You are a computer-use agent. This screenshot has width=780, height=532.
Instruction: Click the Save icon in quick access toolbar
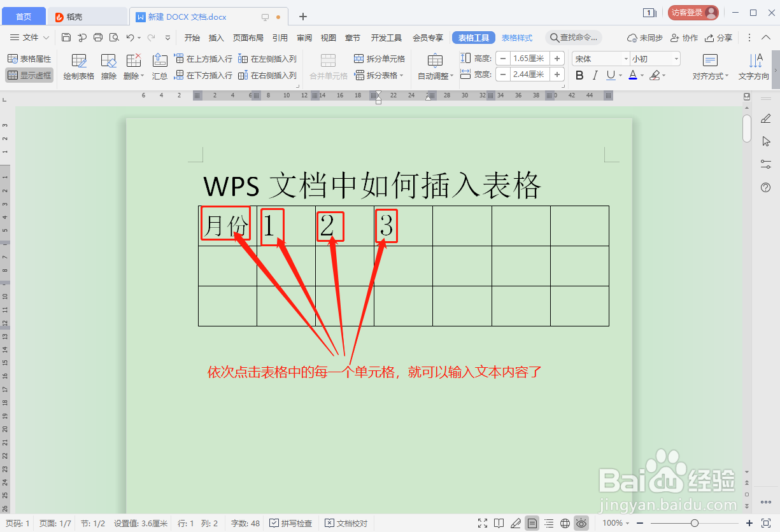click(x=66, y=38)
